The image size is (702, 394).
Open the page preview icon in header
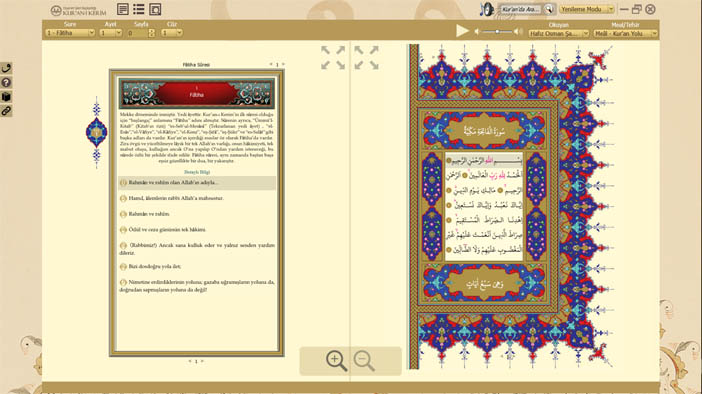point(155,9)
